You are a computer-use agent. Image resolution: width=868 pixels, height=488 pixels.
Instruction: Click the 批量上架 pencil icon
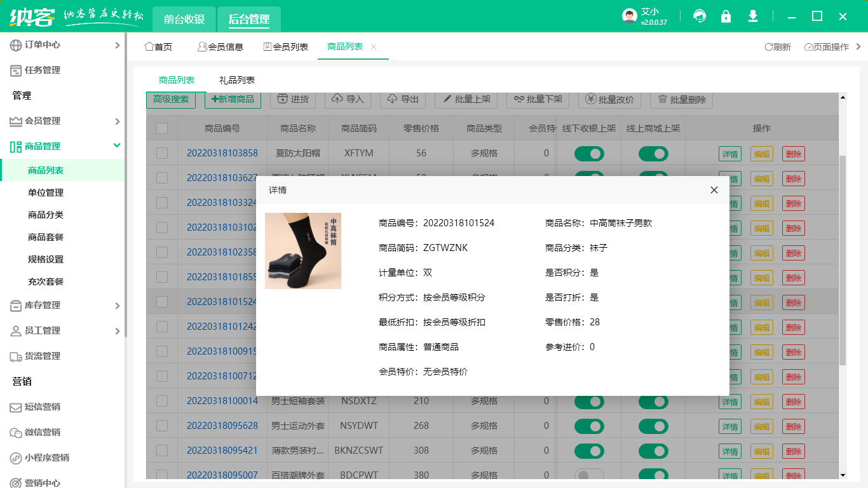(449, 100)
